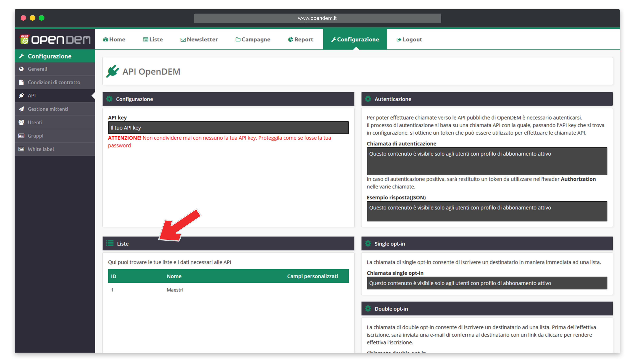Open the Report tab
The image size is (635, 364).
tap(300, 40)
